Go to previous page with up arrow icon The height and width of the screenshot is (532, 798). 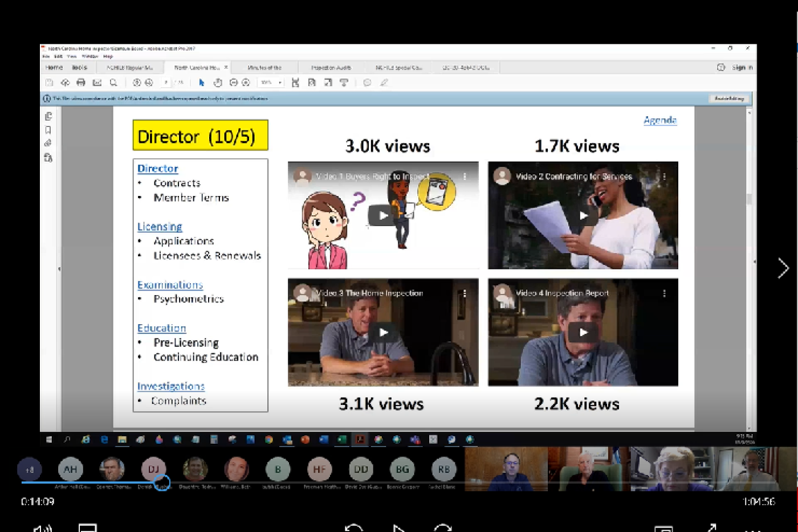click(137, 83)
